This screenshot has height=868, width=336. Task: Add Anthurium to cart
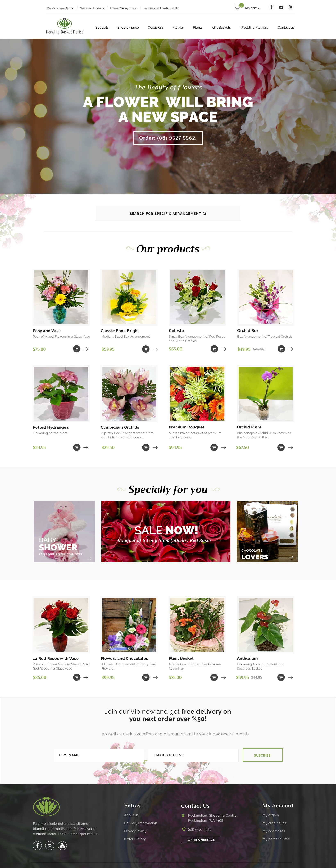click(x=281, y=677)
